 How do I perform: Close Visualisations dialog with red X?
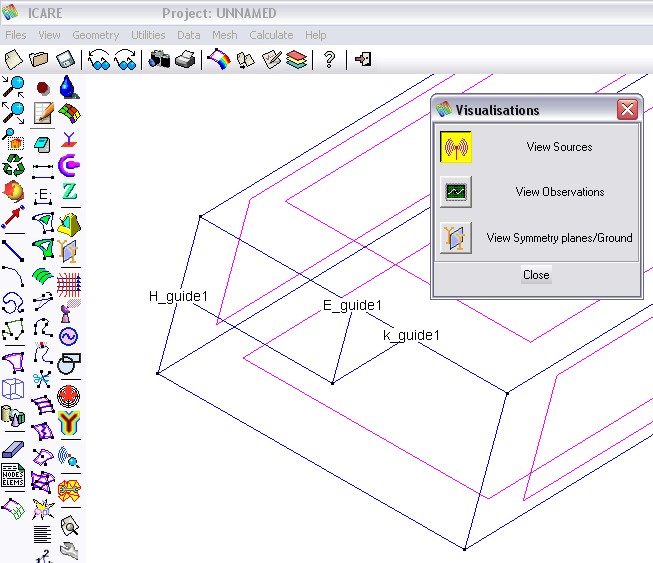coord(627,110)
